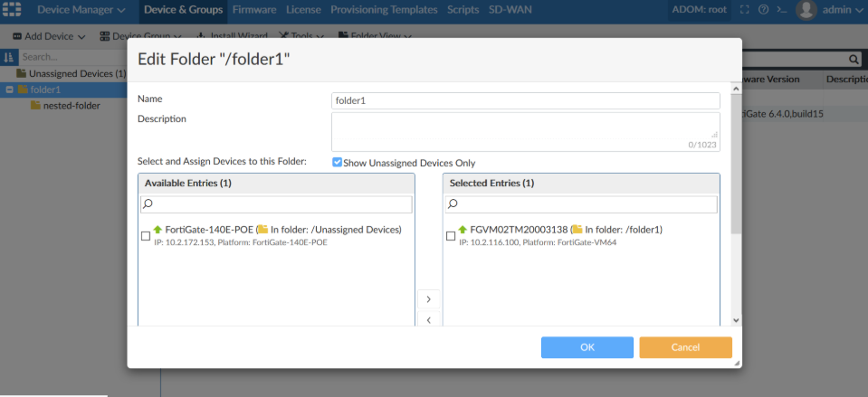Expand the Add Device dropdown
Viewport: 868px width, 397px height.
(x=49, y=36)
